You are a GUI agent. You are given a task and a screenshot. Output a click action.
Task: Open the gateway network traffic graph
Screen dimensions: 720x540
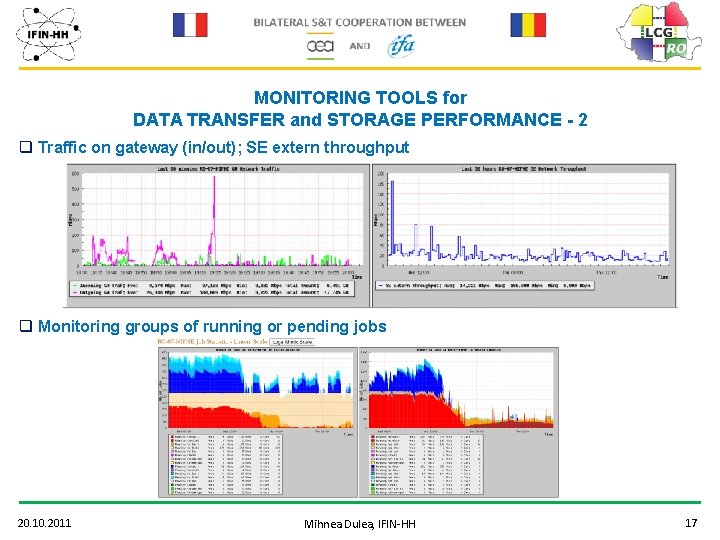tap(218, 236)
